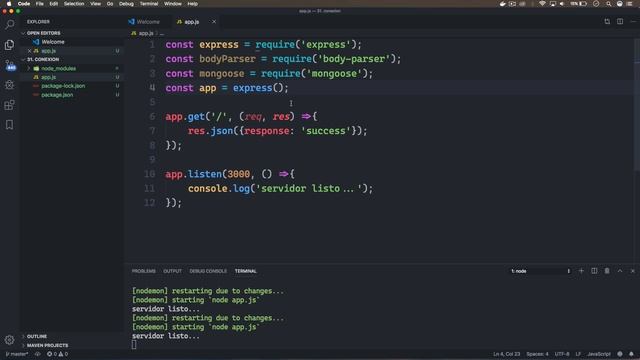The width and height of the screenshot is (640, 360).
Task: Kill the terminal with trash icon
Action: coord(607,271)
